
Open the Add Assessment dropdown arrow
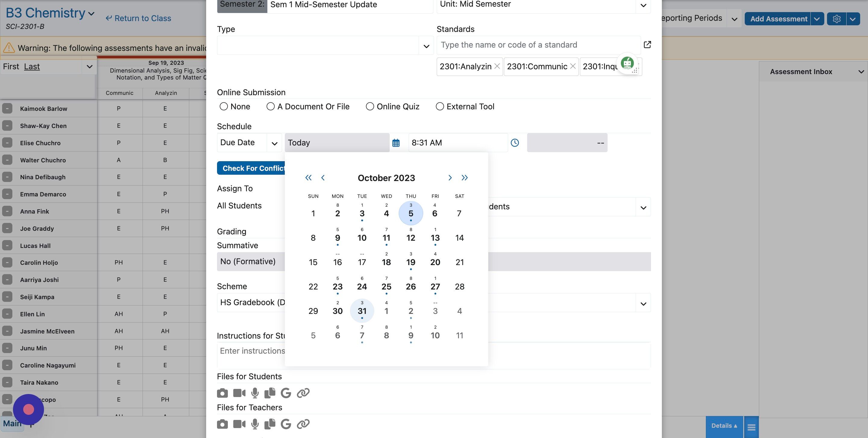pos(817,19)
